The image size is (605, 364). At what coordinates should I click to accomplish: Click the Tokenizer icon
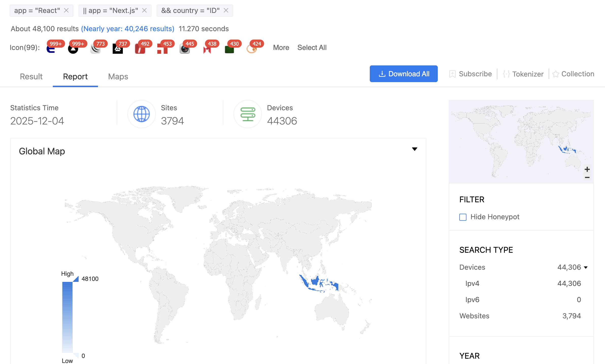click(x=507, y=74)
